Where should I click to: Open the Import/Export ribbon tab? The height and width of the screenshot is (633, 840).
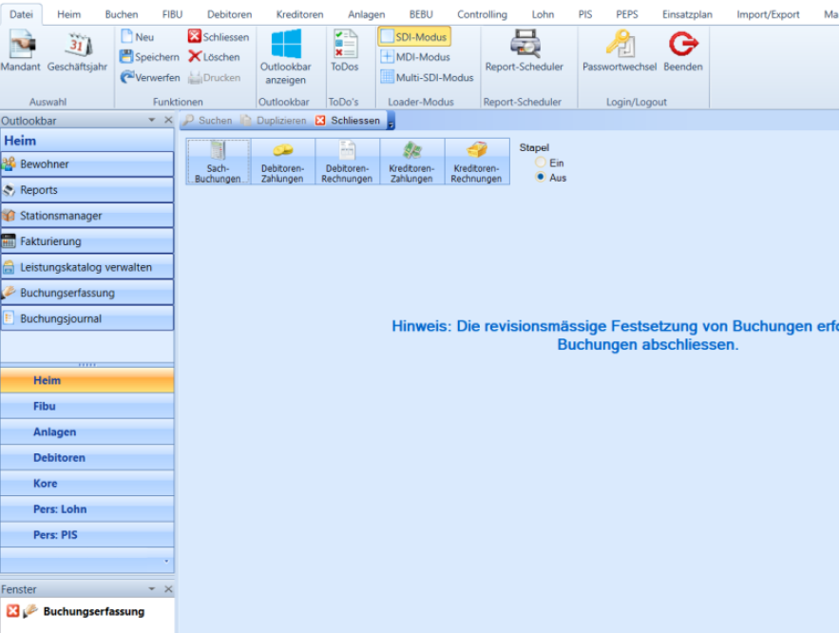click(x=768, y=14)
